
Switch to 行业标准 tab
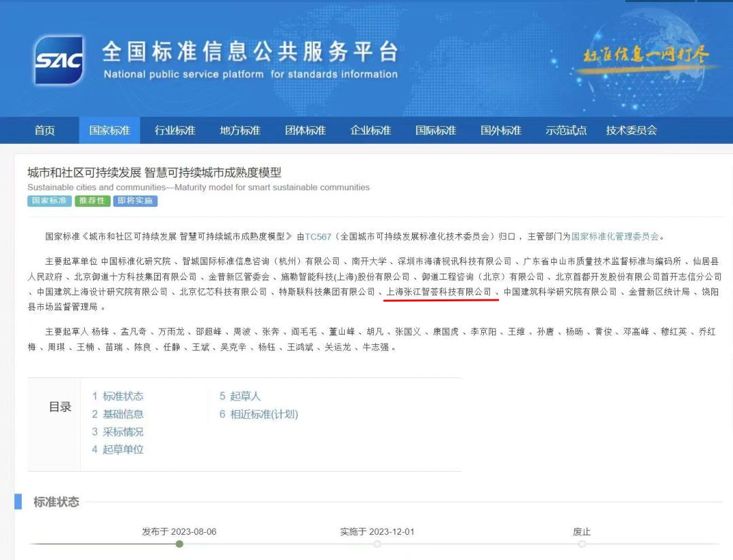174,130
